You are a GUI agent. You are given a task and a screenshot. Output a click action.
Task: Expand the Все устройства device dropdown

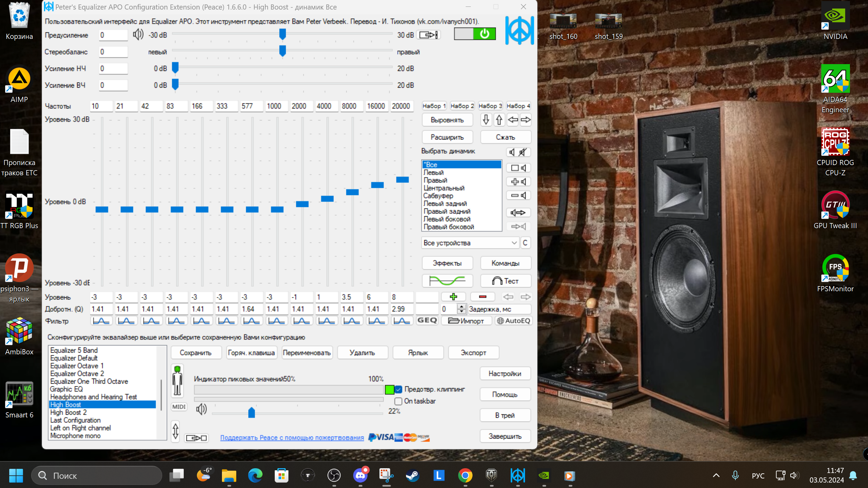pyautogui.click(x=514, y=243)
